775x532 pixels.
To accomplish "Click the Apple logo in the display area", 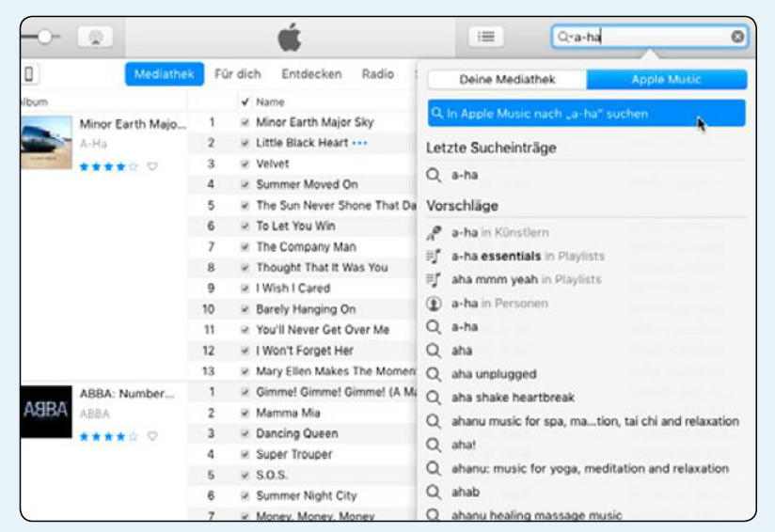I will (x=290, y=37).
